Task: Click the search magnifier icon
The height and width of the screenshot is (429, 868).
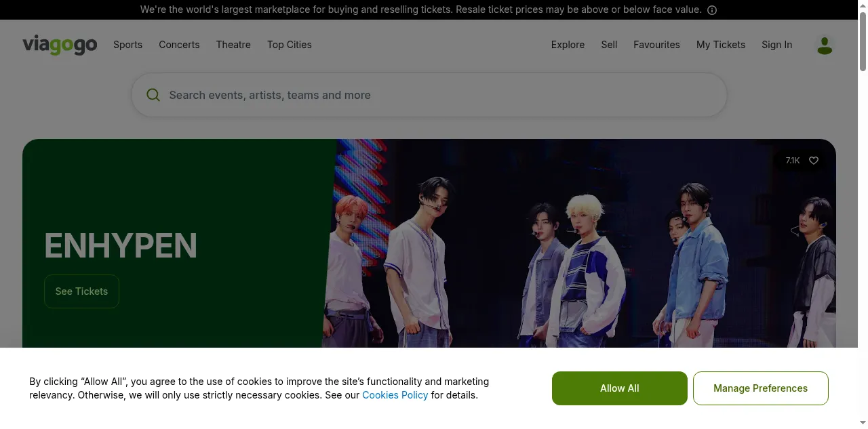Action: pos(153,95)
